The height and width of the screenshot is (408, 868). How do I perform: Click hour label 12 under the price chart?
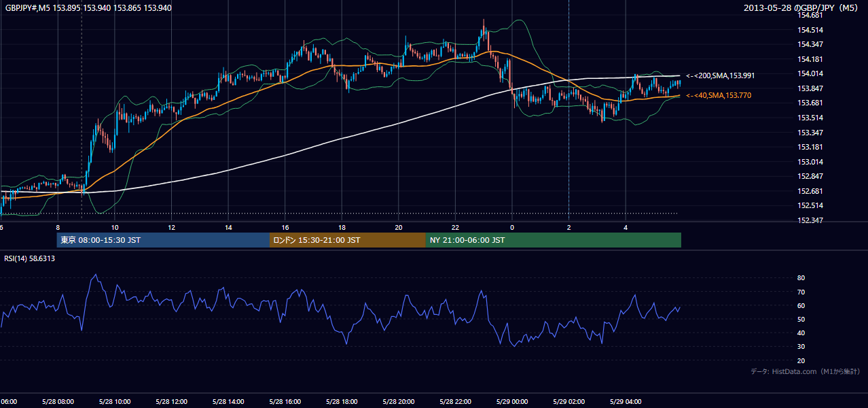point(172,227)
